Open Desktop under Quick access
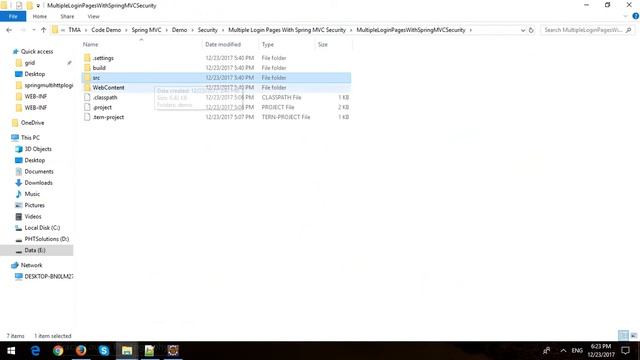Viewport: 640px width, 360px height. (x=34, y=74)
